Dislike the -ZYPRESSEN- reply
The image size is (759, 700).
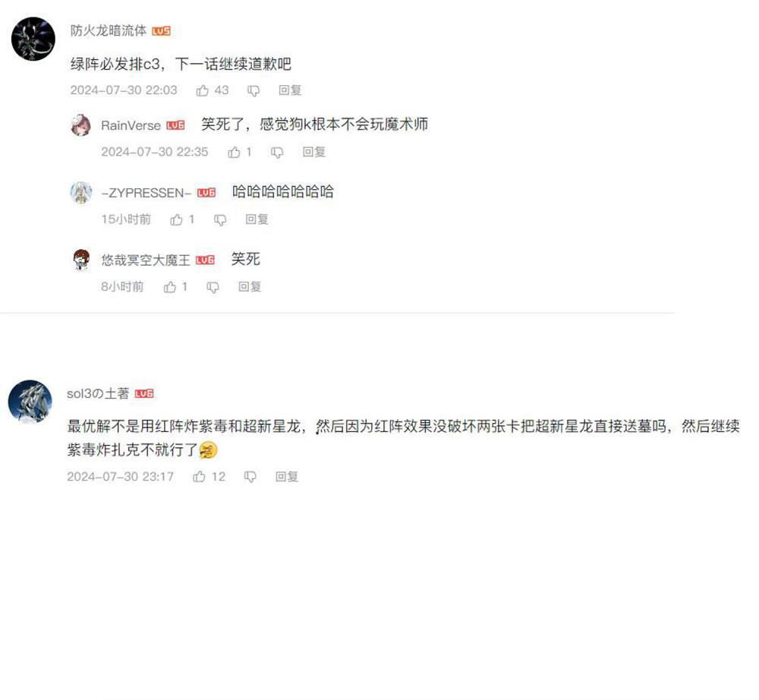click(x=220, y=220)
